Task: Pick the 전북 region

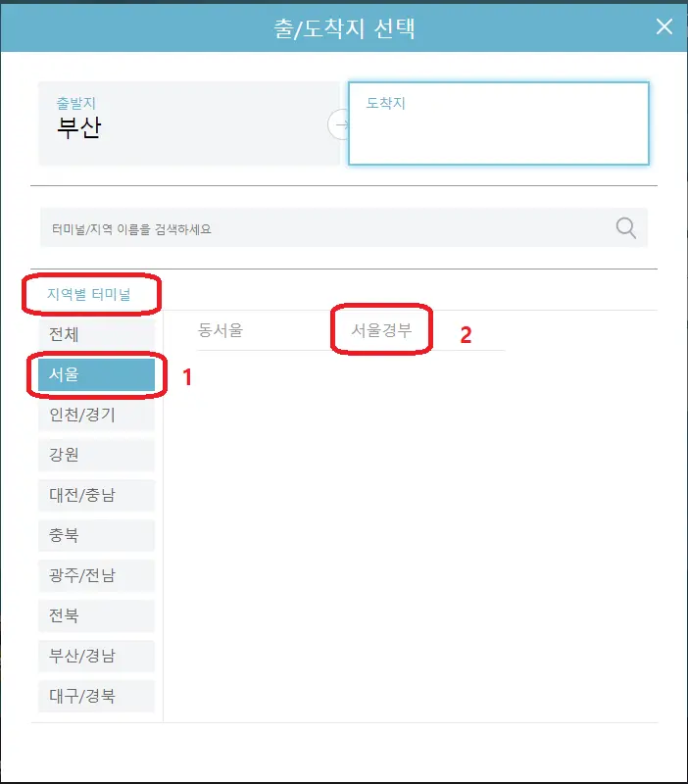Action: click(x=96, y=615)
